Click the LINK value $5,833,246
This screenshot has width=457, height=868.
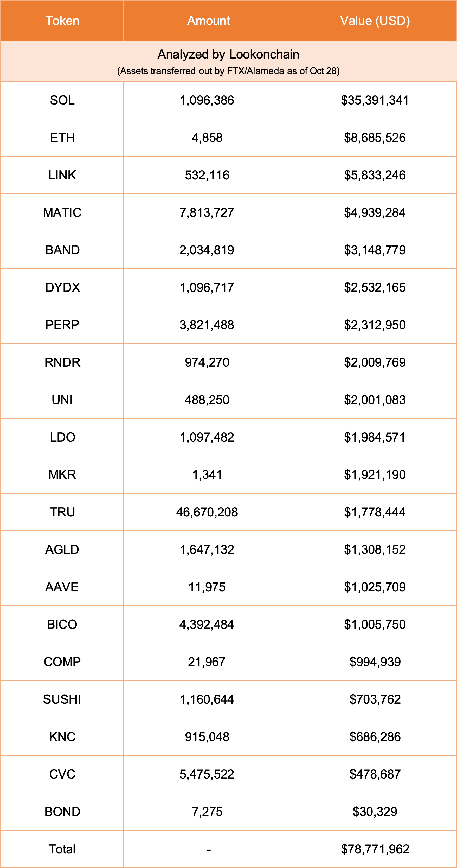pos(375,175)
